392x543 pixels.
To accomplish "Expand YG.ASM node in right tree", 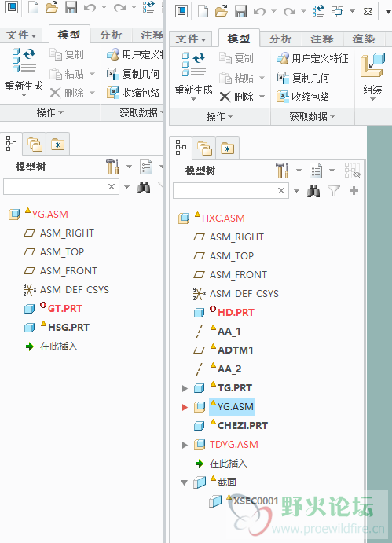I will [x=185, y=407].
